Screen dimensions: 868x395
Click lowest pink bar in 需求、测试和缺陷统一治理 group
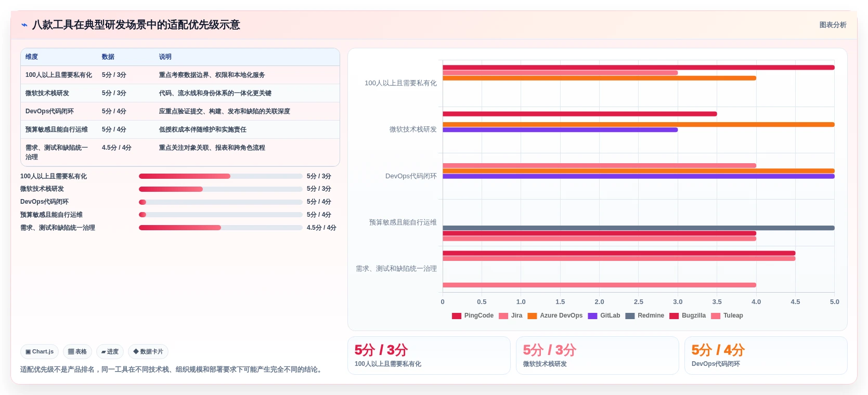click(599, 285)
